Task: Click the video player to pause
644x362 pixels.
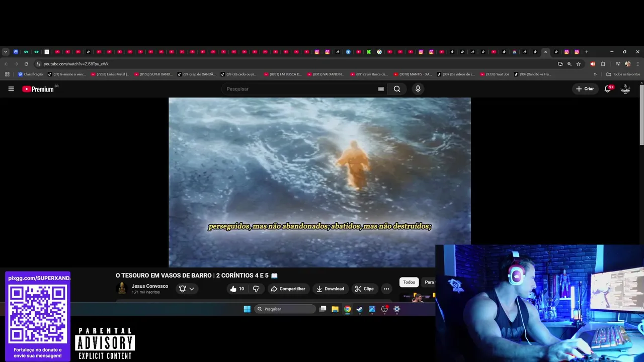Action: pos(319,182)
